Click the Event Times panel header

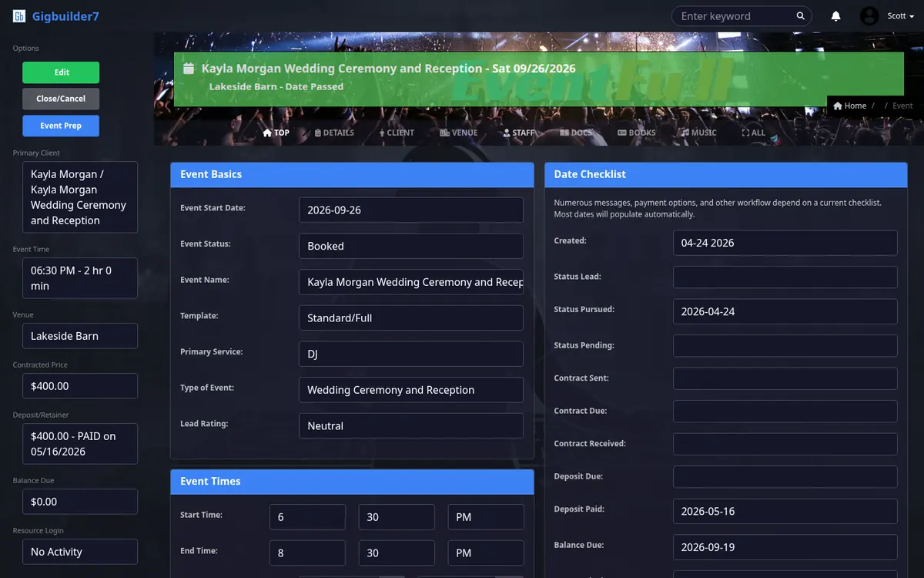tap(352, 482)
